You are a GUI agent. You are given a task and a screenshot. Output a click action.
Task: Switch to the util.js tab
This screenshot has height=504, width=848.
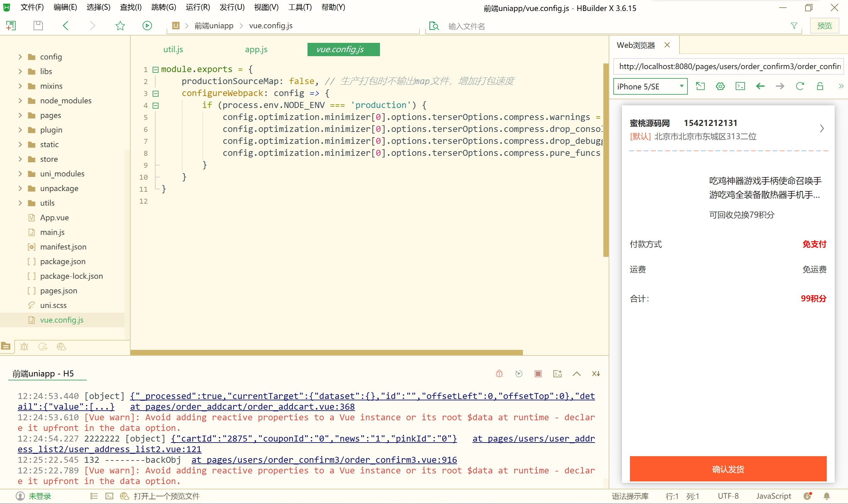(173, 50)
